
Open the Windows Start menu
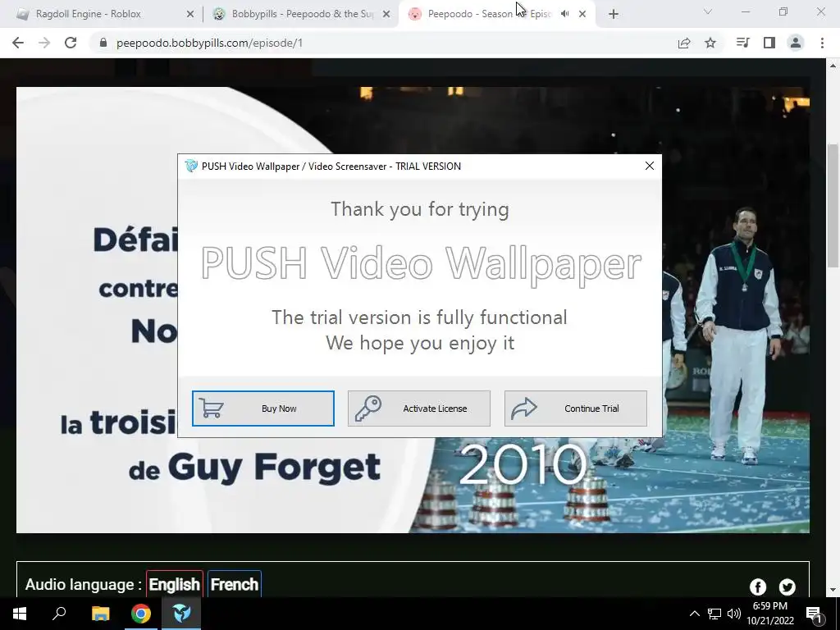coord(20,614)
